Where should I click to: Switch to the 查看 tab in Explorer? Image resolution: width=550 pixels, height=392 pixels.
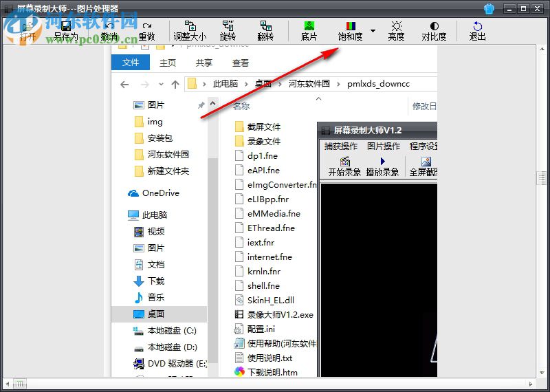(x=240, y=63)
